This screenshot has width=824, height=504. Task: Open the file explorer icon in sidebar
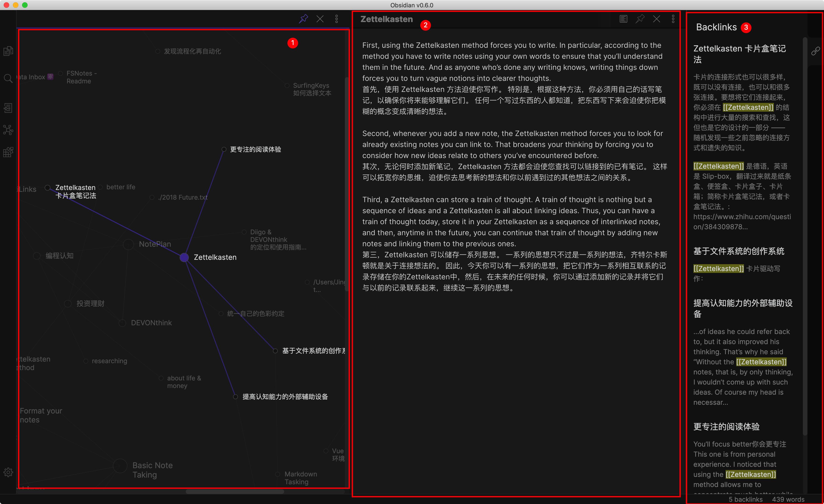pos(8,51)
